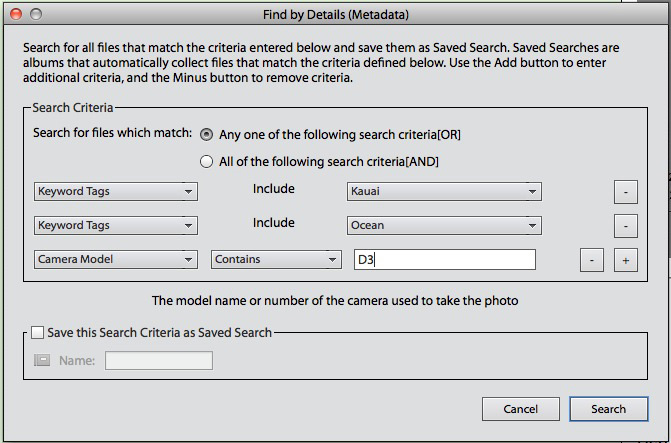Click the camera model text field with D3
This screenshot has height=443, width=671.
coord(445,260)
